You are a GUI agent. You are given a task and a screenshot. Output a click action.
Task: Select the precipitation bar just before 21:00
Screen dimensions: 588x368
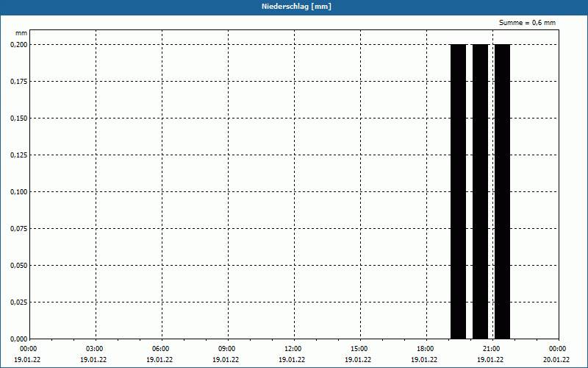coord(481,191)
